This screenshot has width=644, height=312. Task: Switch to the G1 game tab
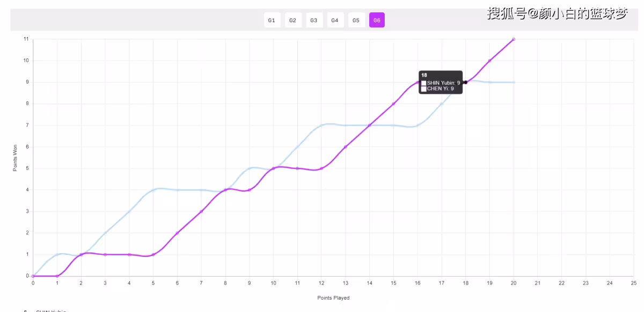click(x=272, y=20)
